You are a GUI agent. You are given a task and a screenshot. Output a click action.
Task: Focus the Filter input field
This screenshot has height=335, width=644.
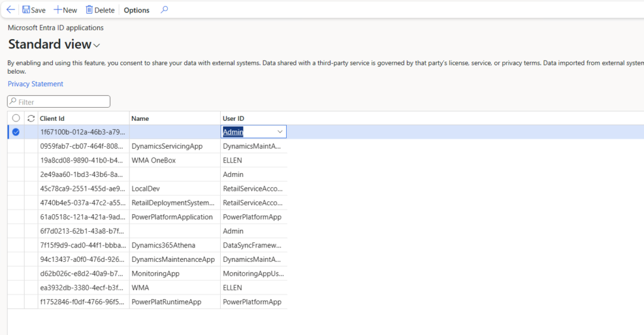(58, 101)
